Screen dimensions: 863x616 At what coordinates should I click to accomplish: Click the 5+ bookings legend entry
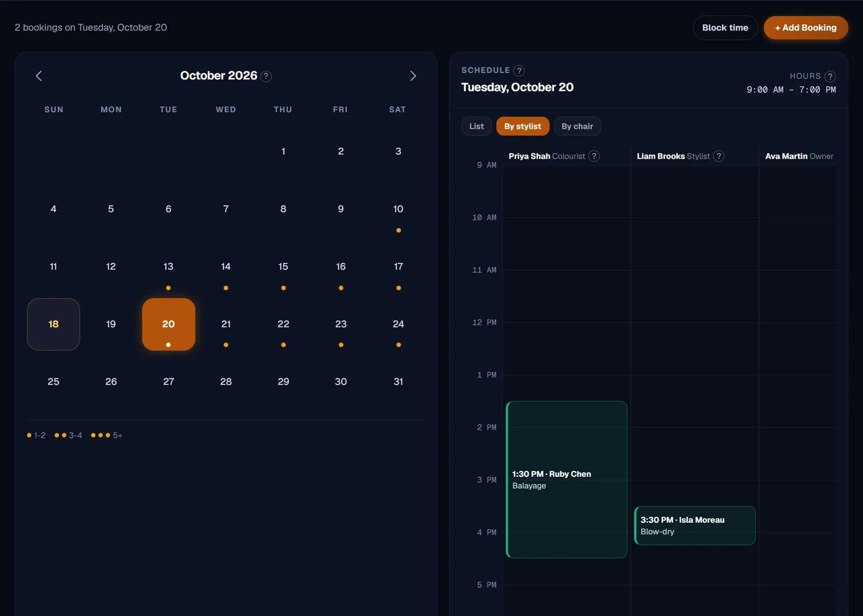107,435
